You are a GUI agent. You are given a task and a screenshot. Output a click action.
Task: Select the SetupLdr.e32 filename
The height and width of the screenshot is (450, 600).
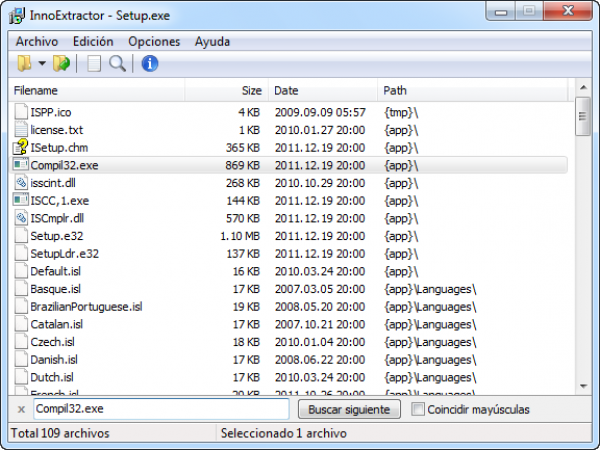click(x=65, y=253)
